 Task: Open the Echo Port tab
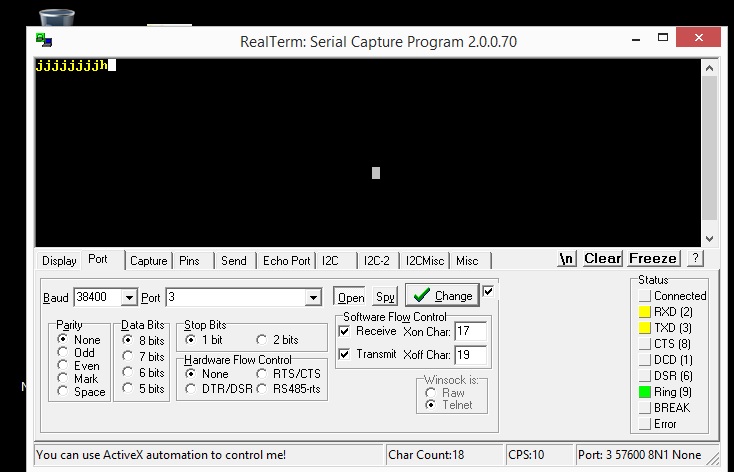(286, 261)
